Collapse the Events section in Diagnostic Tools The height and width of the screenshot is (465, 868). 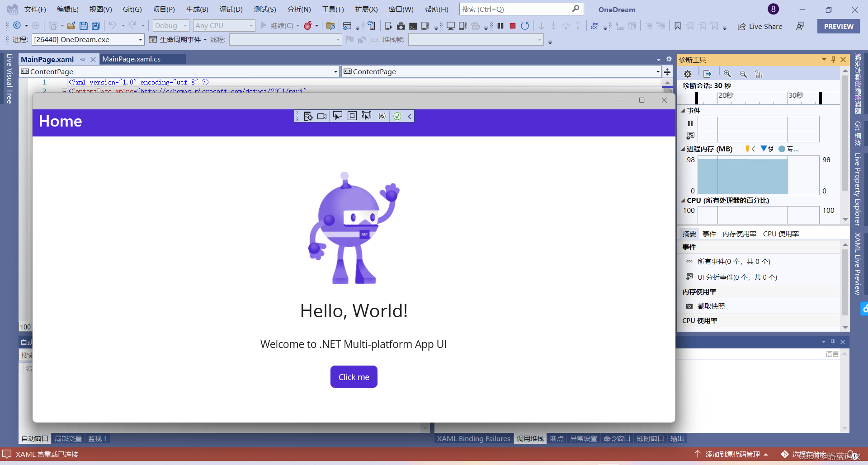tap(683, 111)
